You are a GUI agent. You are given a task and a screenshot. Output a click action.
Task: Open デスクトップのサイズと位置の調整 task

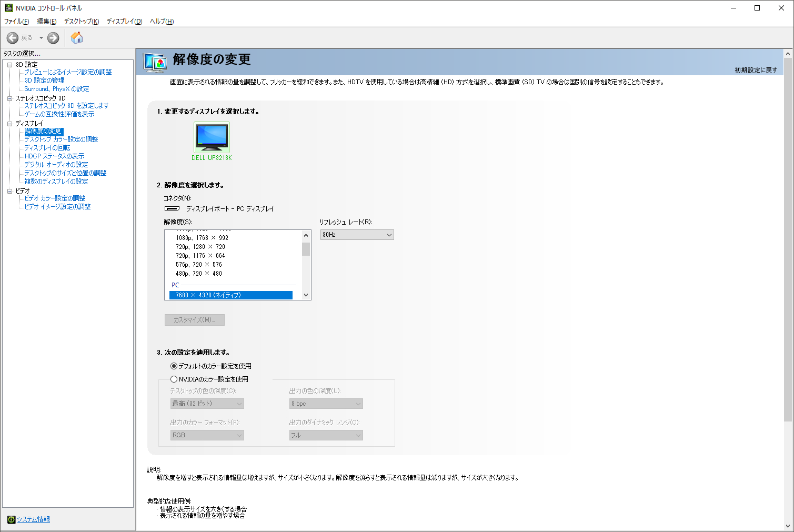pyautogui.click(x=65, y=173)
